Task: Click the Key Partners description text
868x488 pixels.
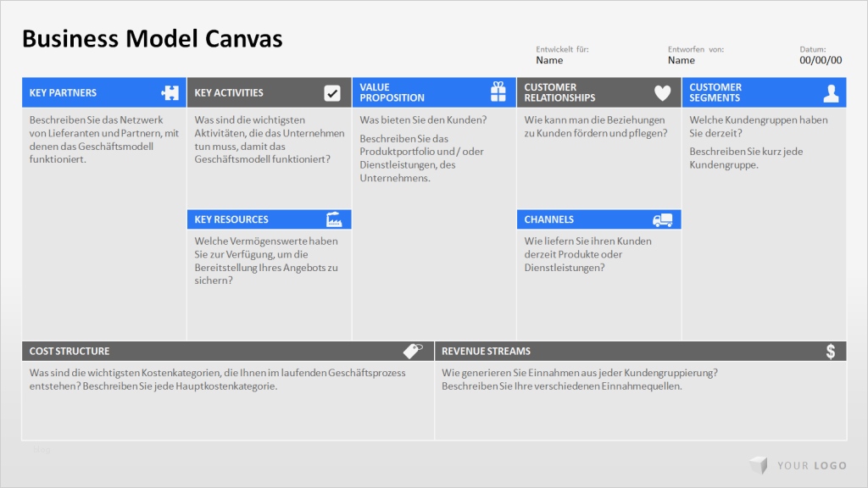Action: coord(103,139)
